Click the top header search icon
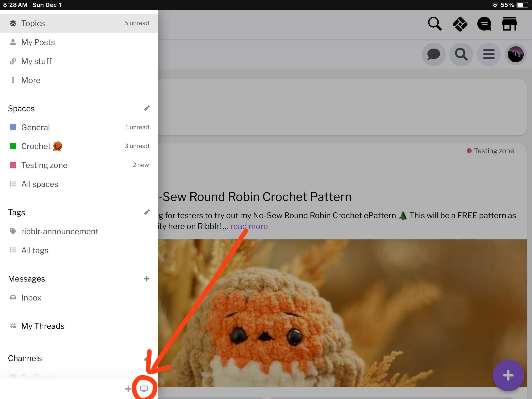This screenshot has width=532, height=399. coord(435,24)
